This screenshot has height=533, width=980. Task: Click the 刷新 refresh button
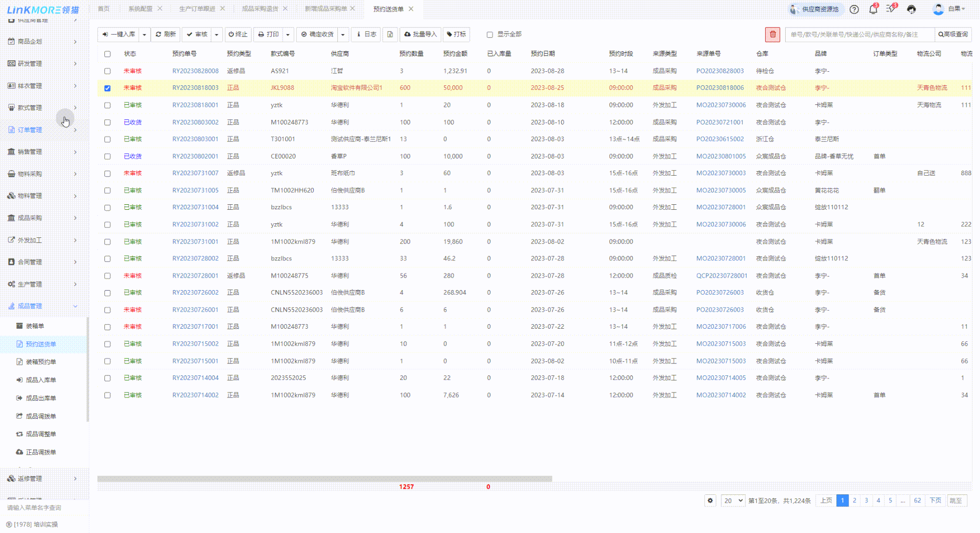pos(166,35)
